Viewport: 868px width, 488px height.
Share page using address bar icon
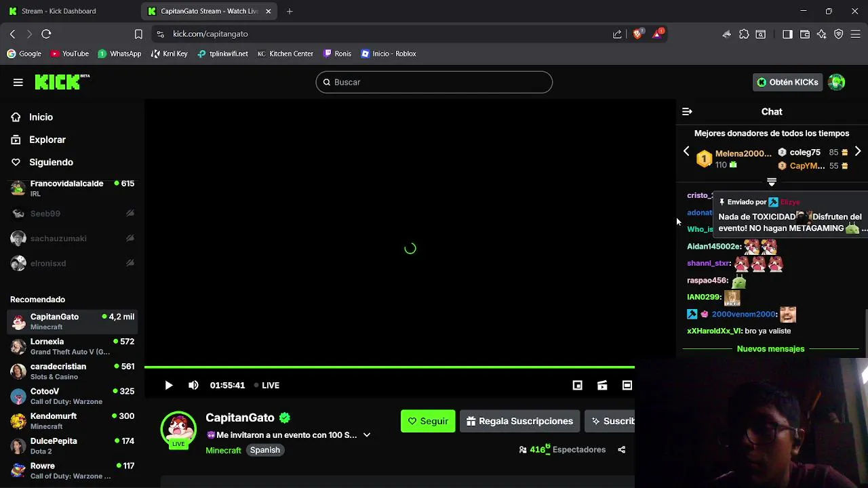pos(617,34)
